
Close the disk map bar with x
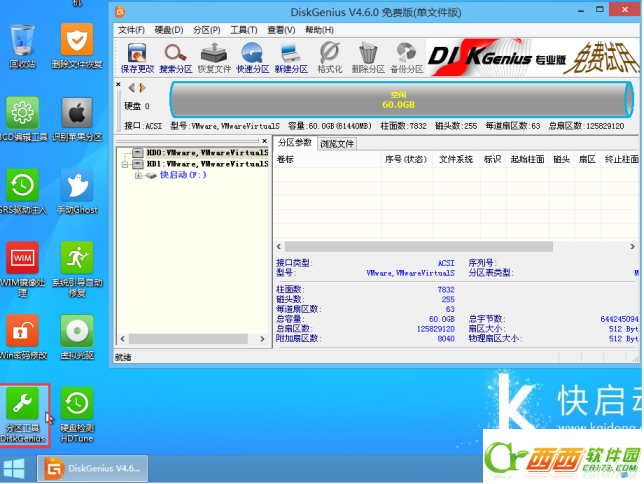tap(118, 84)
